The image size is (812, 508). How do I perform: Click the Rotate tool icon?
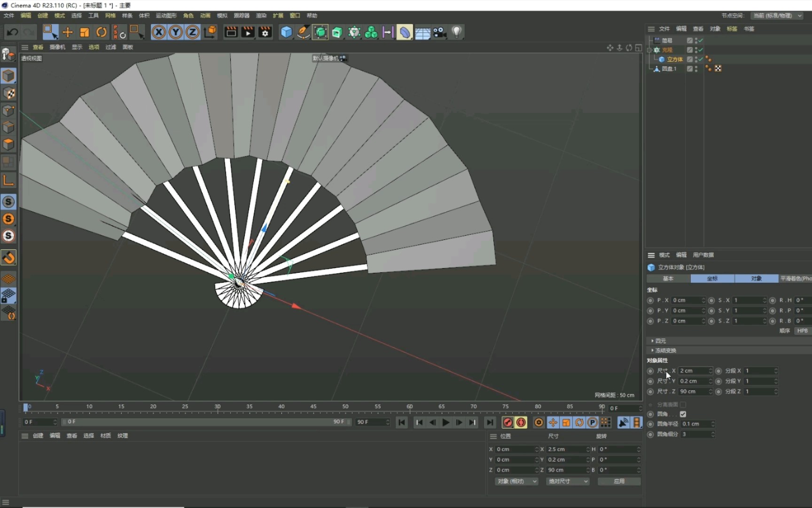coord(101,32)
